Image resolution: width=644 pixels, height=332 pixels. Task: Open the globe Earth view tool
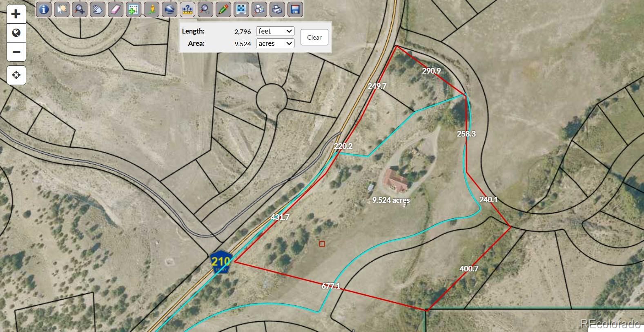tap(169, 9)
